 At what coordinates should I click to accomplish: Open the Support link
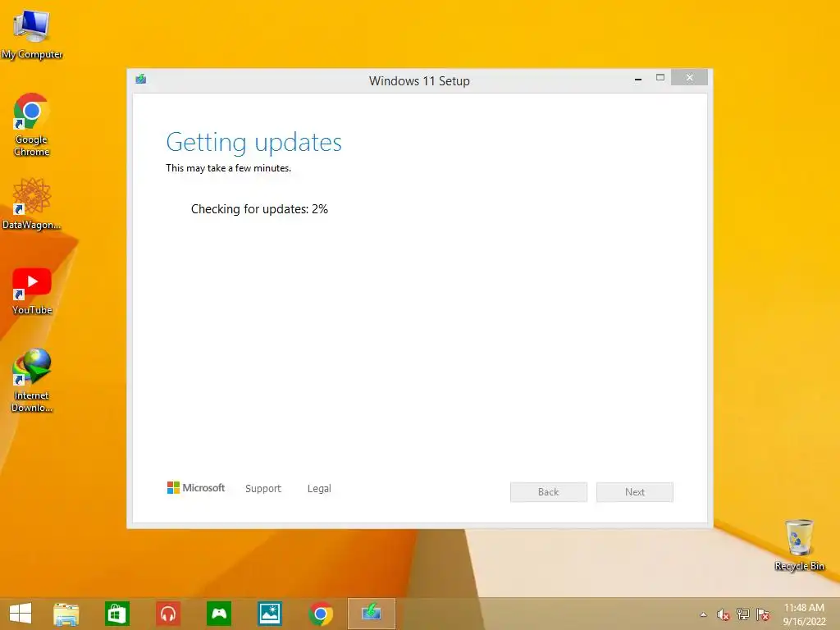(263, 489)
